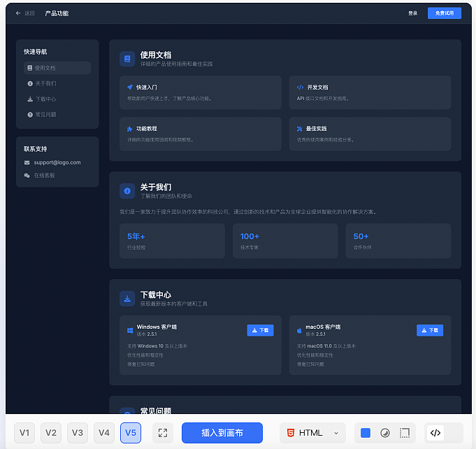Click the download icon beside 下载中心 nav
The width and height of the screenshot is (476, 449).
point(30,99)
